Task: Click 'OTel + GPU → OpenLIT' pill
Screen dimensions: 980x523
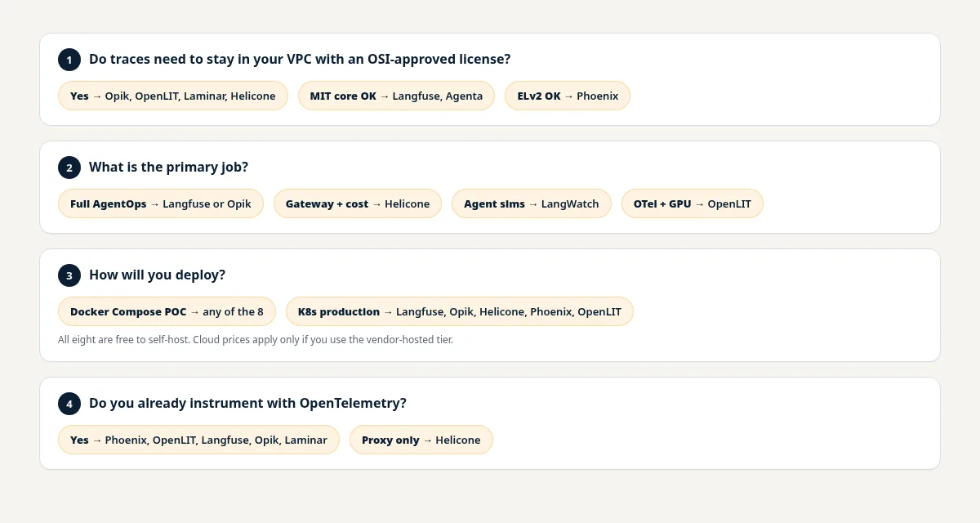Action: pos(693,203)
